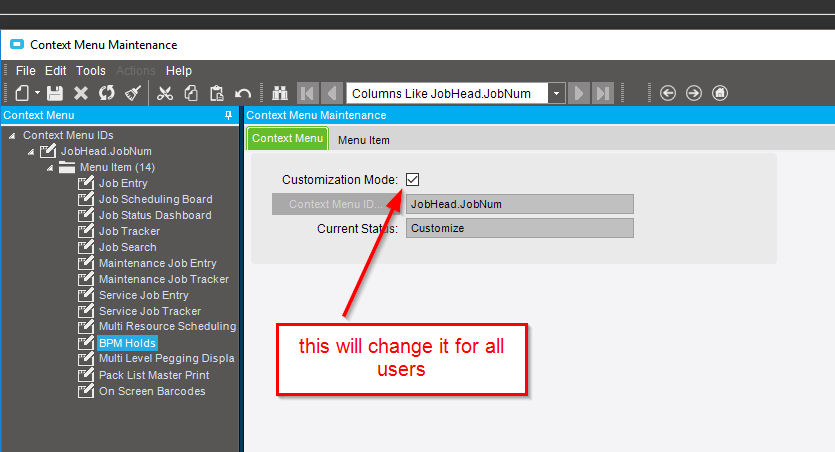This screenshot has height=452, width=835.
Task: Collapse the Context Menu IDs root node
Action: 12,136
